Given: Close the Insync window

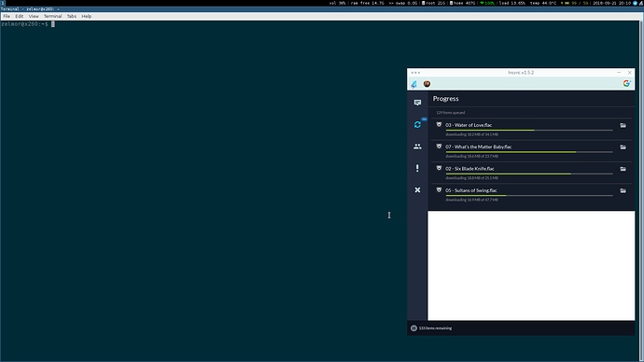Looking at the screenshot, I should click(x=630, y=73).
